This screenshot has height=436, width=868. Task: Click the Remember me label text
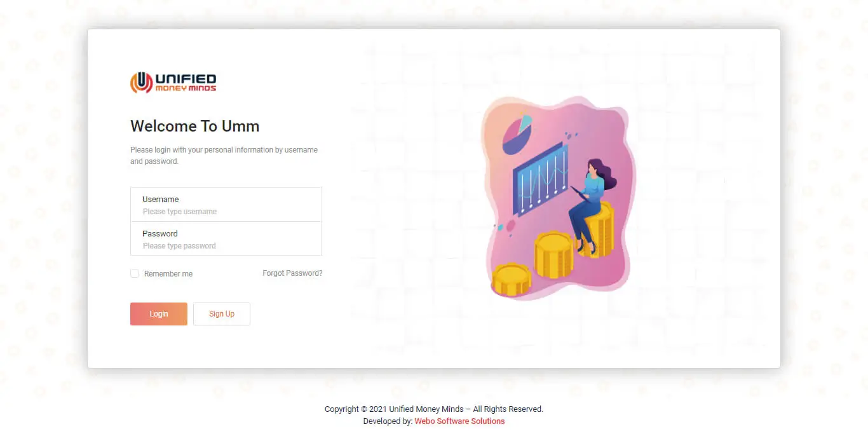pyautogui.click(x=168, y=274)
